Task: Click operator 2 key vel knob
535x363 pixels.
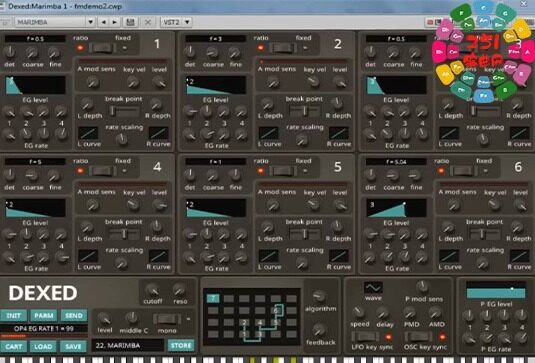Action: tap(313, 82)
